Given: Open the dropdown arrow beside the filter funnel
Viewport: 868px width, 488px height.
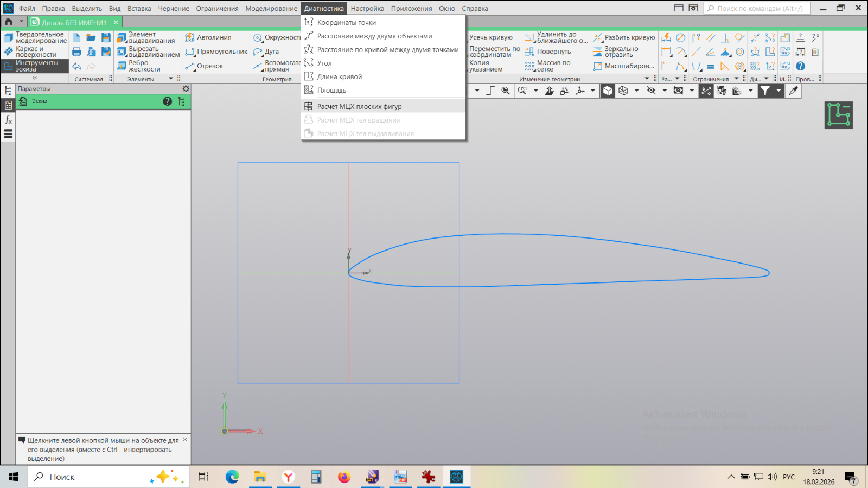Looking at the screenshot, I should 778,91.
